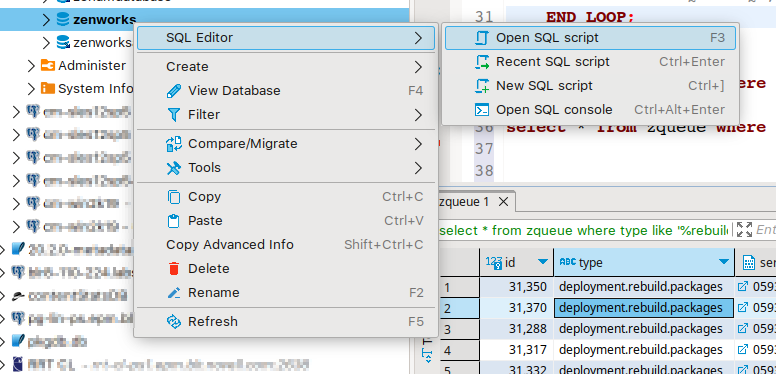Click Filter submenu arrow
The image size is (776, 374).
419,115
